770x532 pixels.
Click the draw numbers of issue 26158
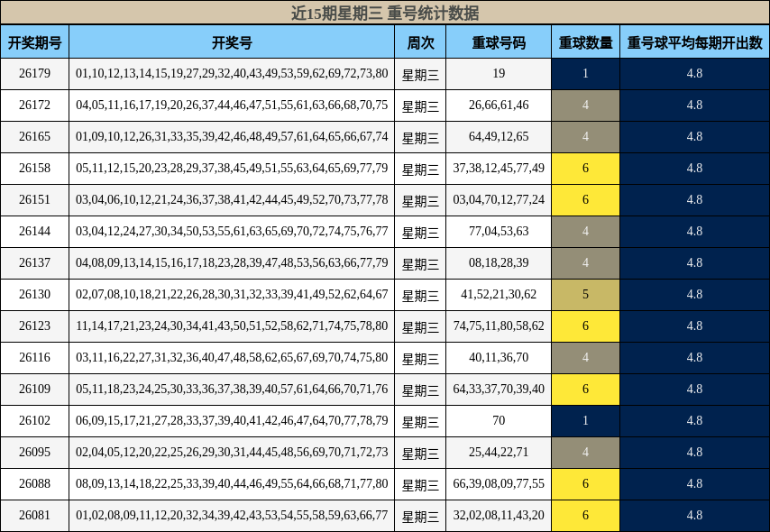[x=232, y=168]
